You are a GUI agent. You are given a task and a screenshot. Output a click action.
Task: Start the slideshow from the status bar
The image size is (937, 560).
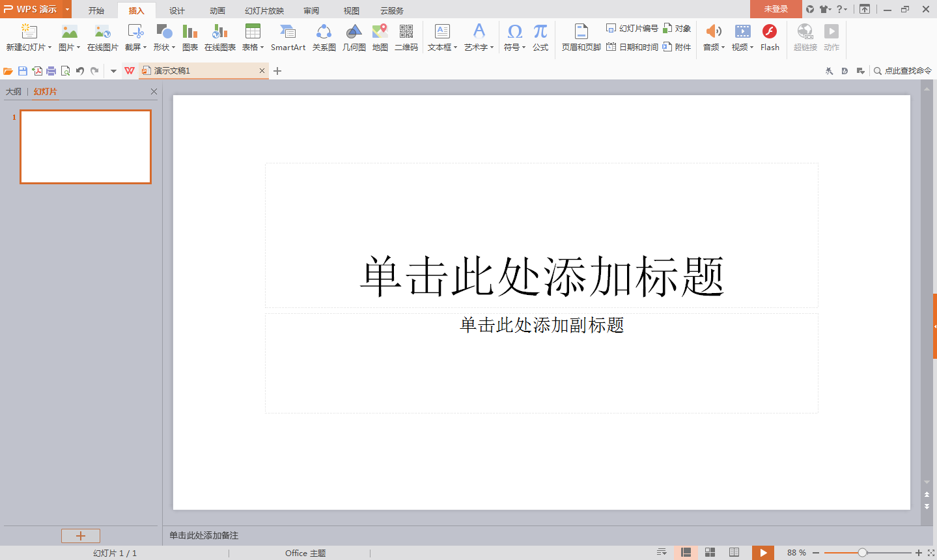coord(762,552)
